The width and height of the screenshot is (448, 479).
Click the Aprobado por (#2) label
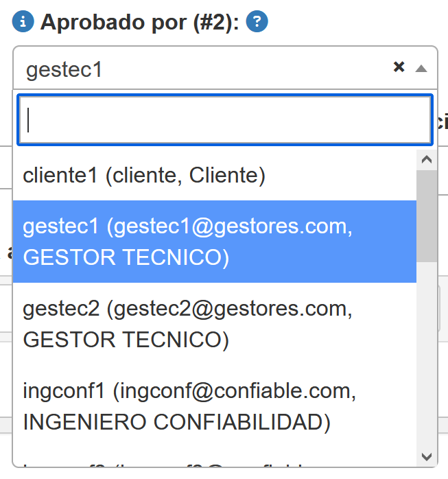[x=139, y=22]
